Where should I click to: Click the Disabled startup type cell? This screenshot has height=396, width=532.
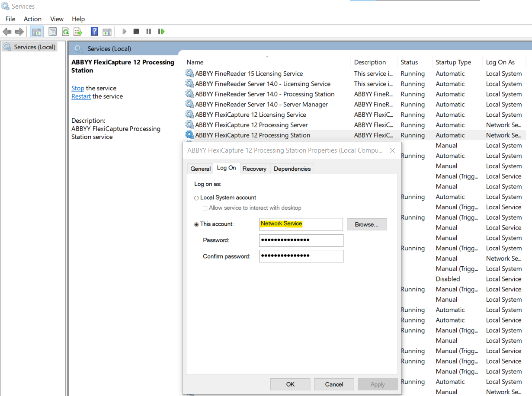click(448, 279)
